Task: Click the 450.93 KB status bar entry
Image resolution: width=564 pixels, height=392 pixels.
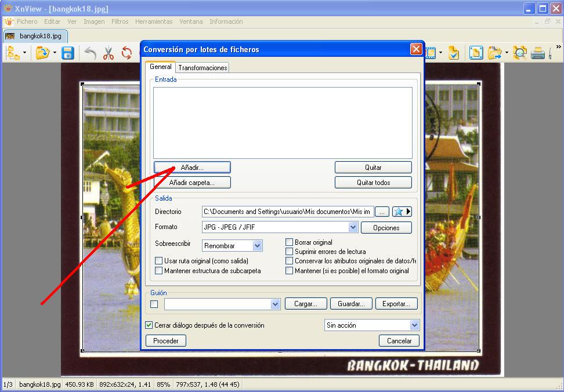Action: (79, 384)
